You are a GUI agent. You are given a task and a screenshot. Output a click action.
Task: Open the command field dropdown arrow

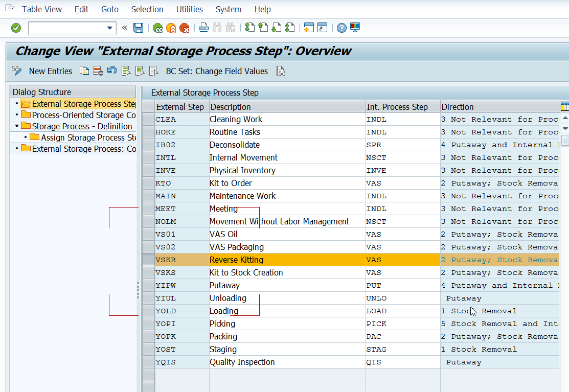109,28
